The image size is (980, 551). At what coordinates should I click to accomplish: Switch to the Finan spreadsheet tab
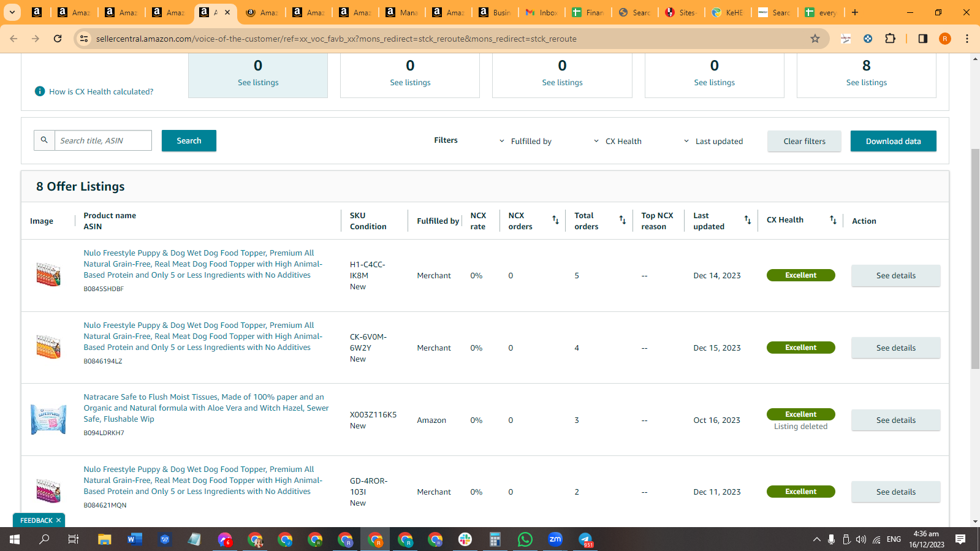588,12
